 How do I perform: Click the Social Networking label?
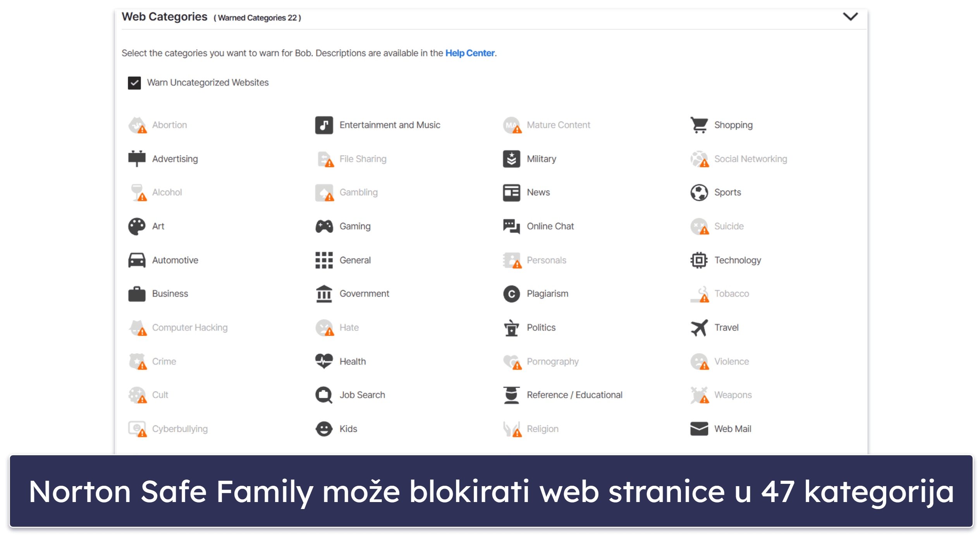click(750, 159)
